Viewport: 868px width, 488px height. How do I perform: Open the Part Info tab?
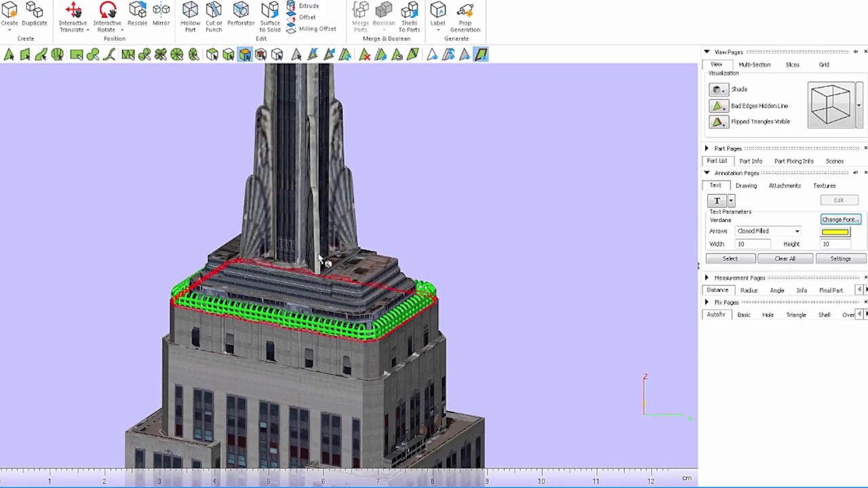click(751, 161)
